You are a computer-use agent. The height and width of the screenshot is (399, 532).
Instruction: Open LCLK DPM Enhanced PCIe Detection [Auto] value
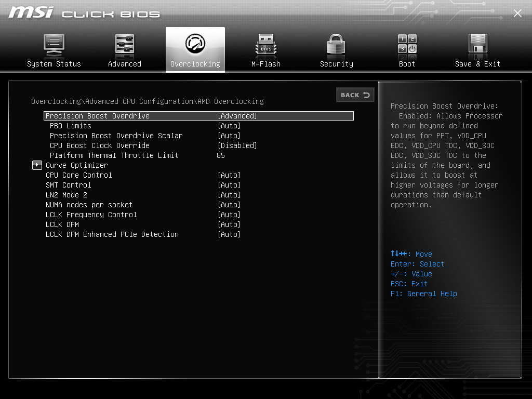pyautogui.click(x=229, y=234)
